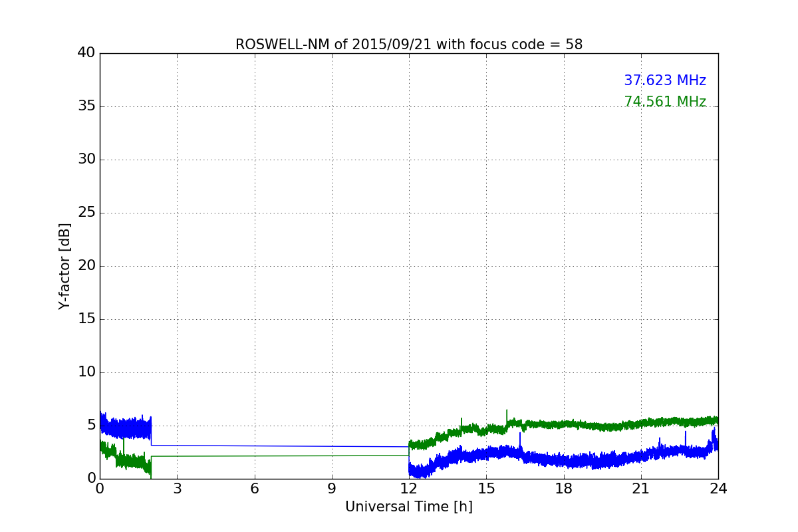
Task: Select the blue '37.623 MHz' legend label
Action: pos(665,80)
